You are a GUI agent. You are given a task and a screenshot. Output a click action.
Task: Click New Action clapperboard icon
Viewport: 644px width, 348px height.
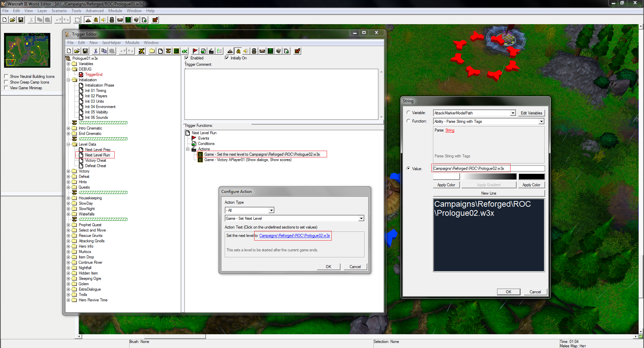[211, 51]
